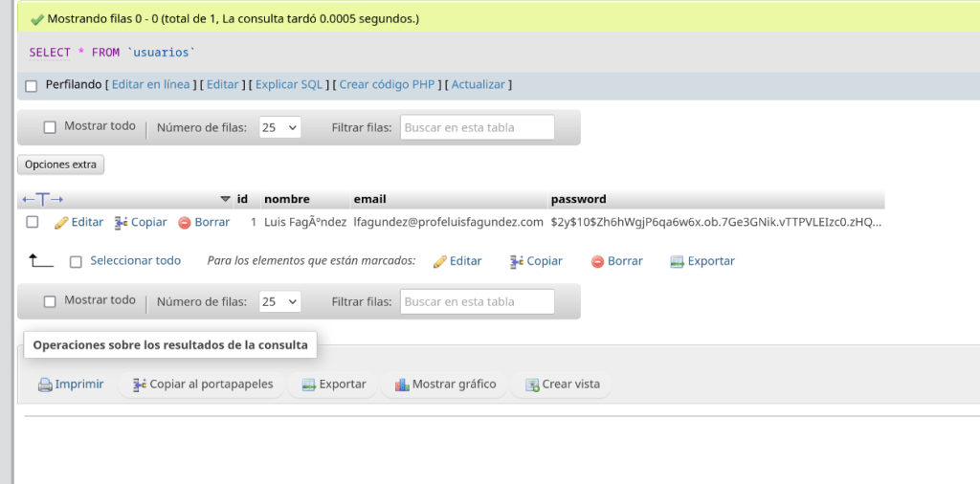The image size is (980, 484).
Task: Sort by the email column header
Action: pos(369,199)
